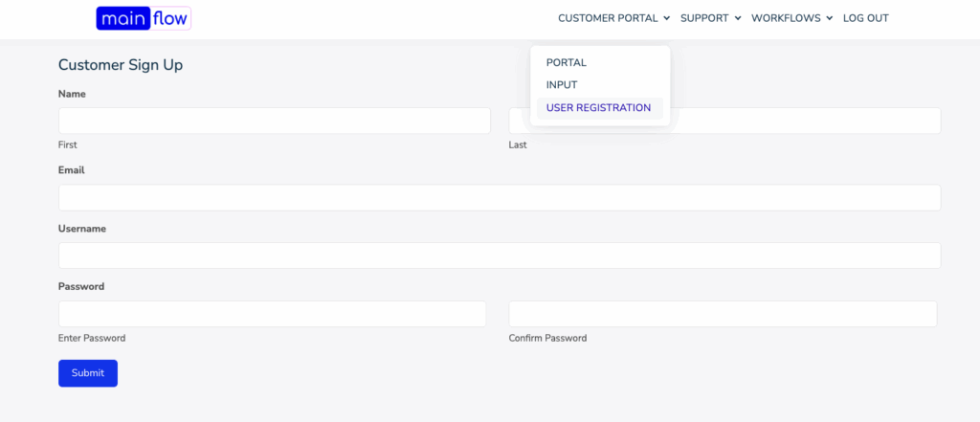Focus the Enter Password field

tap(273, 314)
